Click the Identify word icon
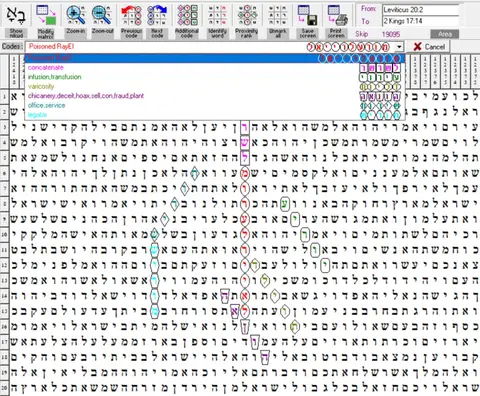Image resolution: width=480 pixels, height=396 pixels. [217, 15]
